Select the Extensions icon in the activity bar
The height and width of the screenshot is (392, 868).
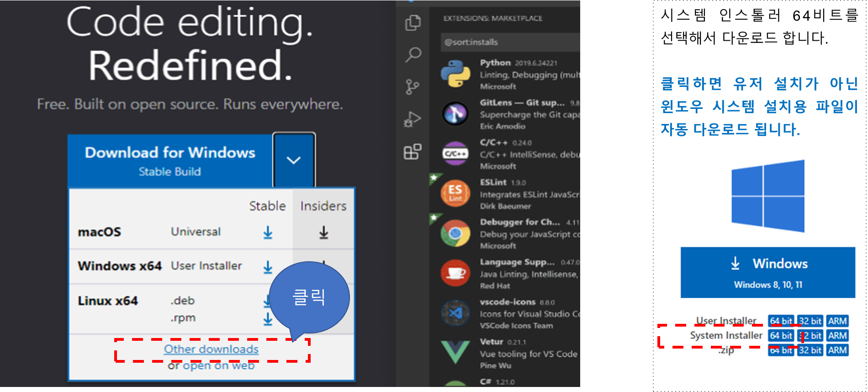[413, 151]
